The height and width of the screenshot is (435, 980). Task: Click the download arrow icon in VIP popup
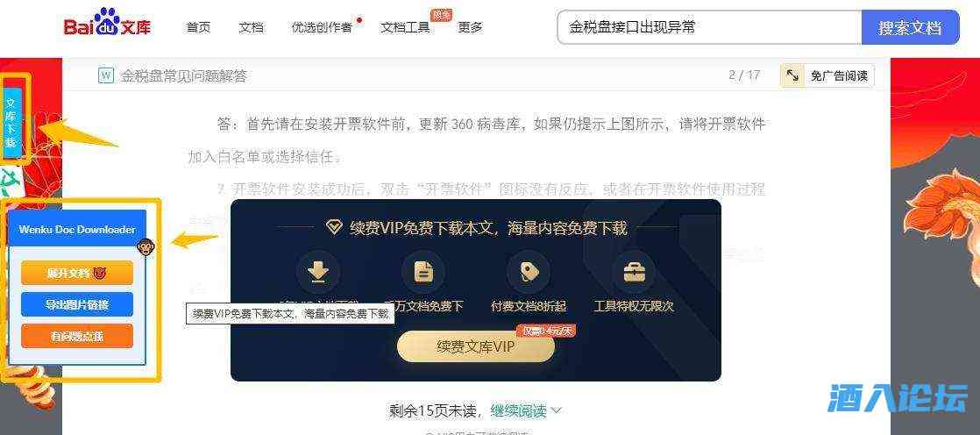coord(318,272)
